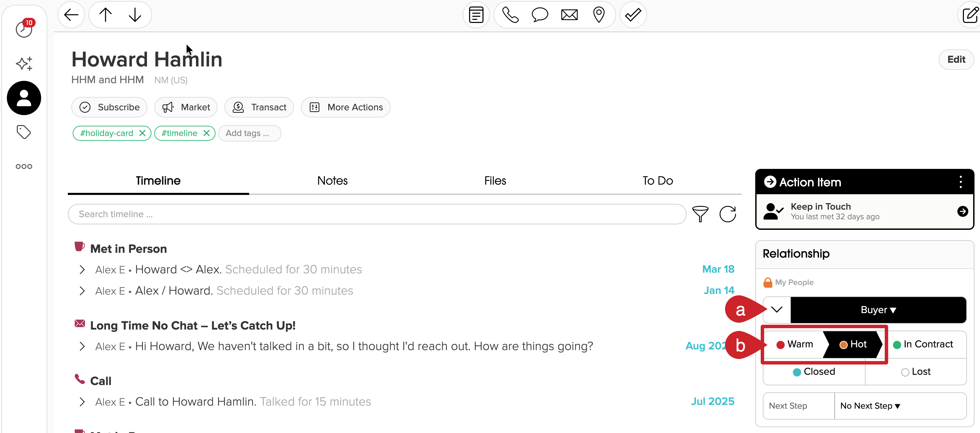Click the Jul 2025 date
This screenshot has width=980, height=433.
(712, 402)
